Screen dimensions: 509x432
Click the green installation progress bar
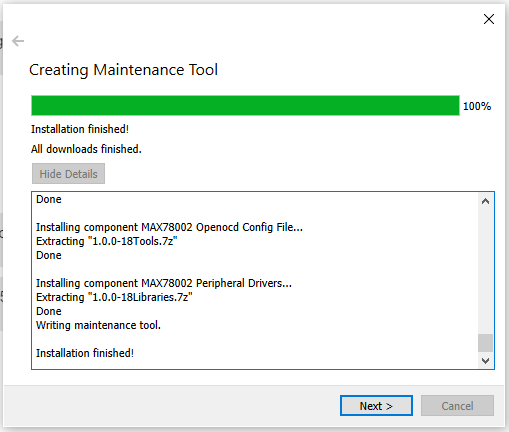tap(245, 106)
